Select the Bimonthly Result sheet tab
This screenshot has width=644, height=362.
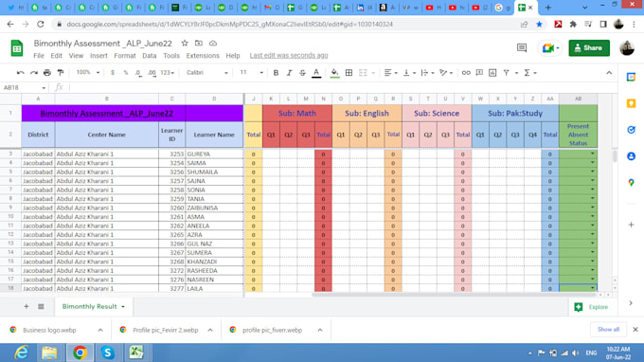tap(93, 306)
